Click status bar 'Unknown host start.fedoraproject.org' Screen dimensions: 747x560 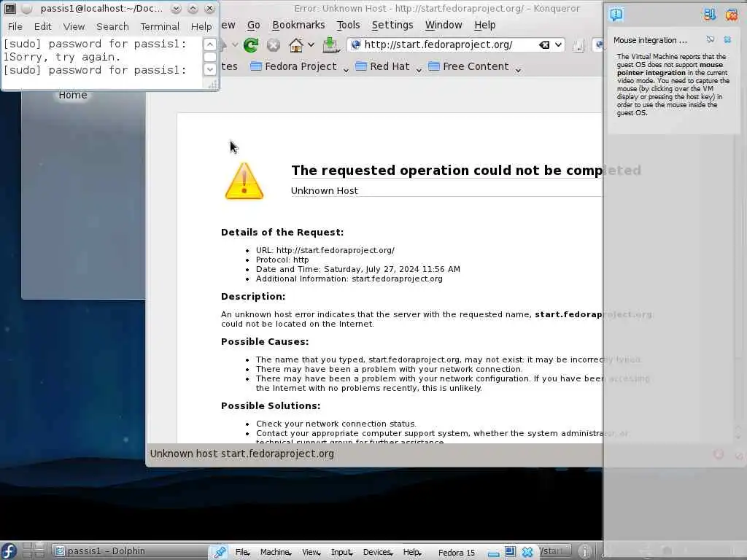pyautogui.click(x=241, y=454)
